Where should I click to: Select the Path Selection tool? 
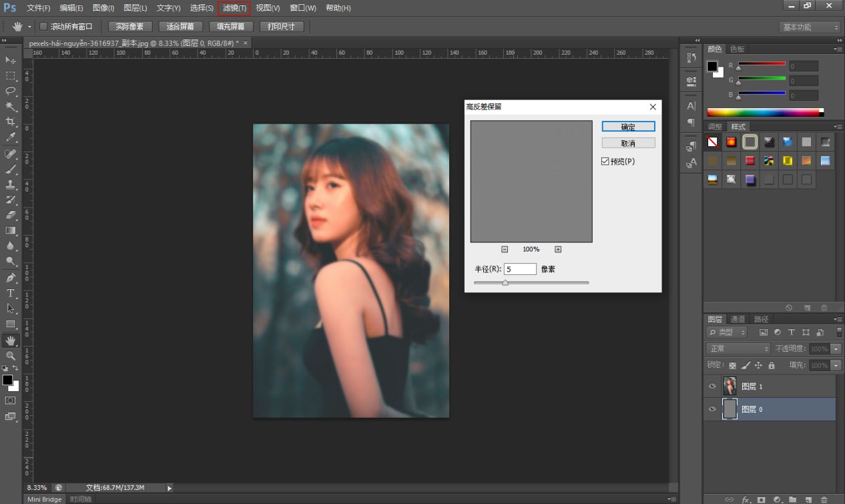(x=11, y=309)
